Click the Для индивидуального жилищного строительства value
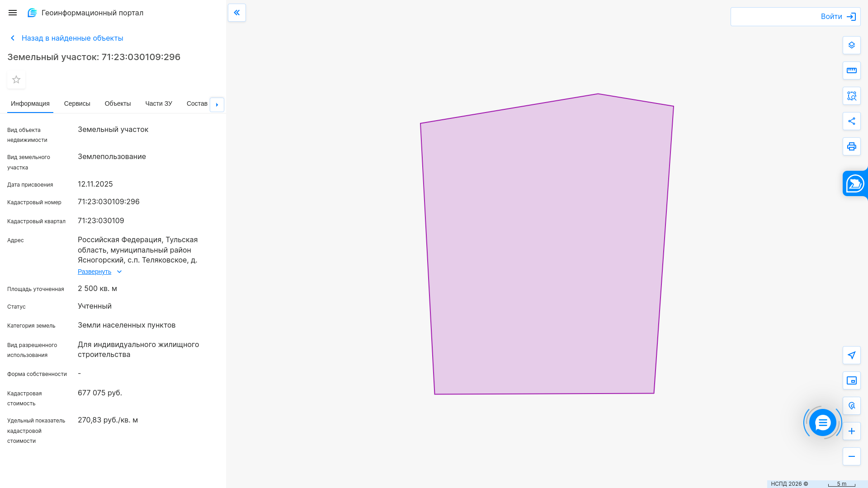Screen dimensions: 868x488 pyautogui.click(x=138, y=349)
